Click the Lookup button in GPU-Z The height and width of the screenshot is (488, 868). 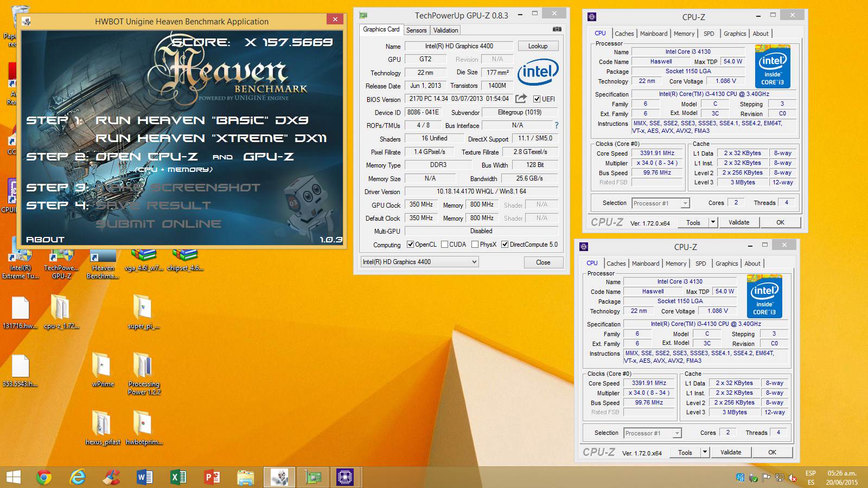pos(538,46)
